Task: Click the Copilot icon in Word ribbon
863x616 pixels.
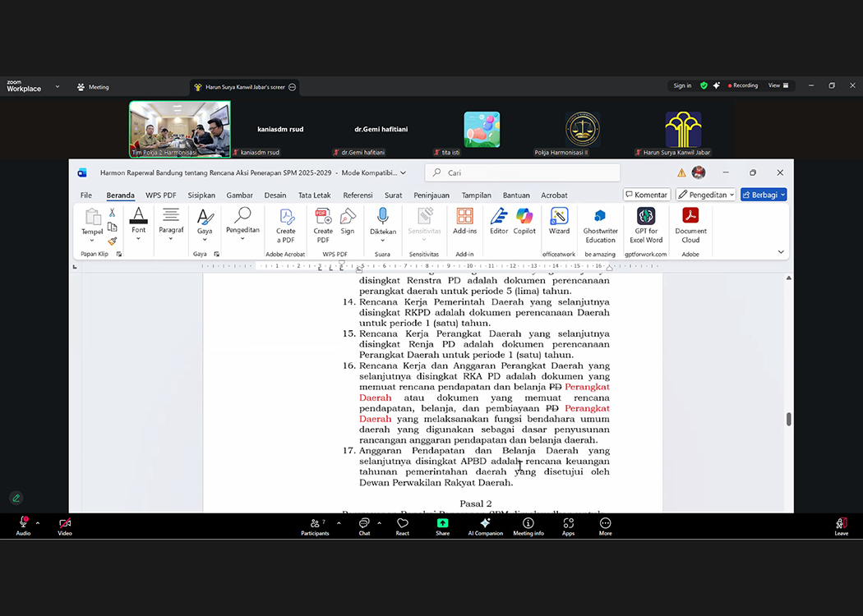Action: [524, 217]
